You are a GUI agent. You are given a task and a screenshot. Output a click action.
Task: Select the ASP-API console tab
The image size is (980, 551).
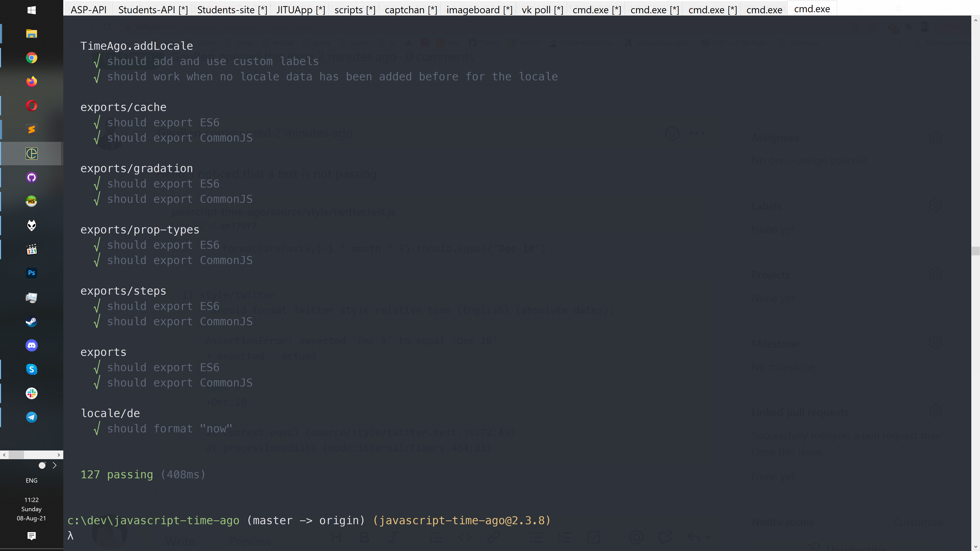tap(88, 9)
